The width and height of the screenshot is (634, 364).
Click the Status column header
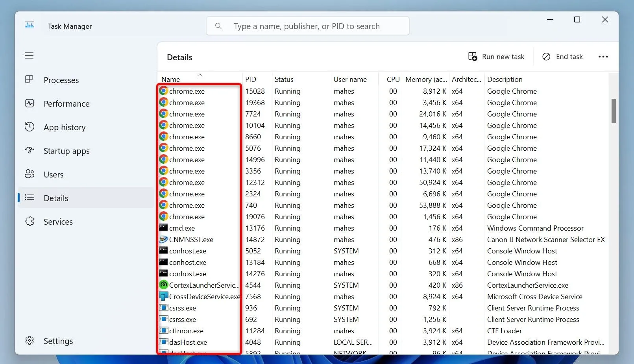tap(283, 79)
